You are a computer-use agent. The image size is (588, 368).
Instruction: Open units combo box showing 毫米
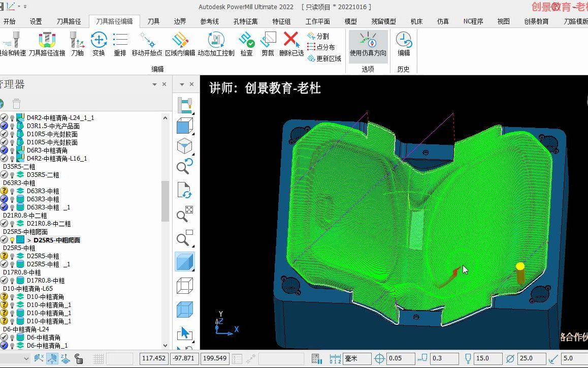point(357,359)
